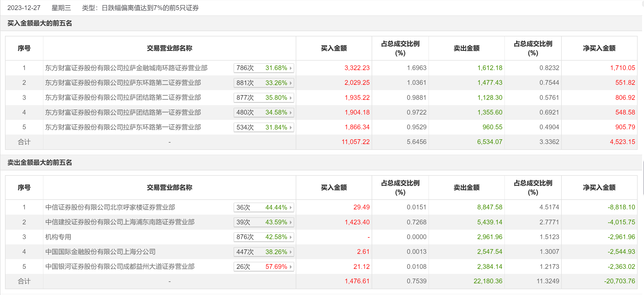
Task: Expand arrow beside 35.80% badge
Action: click(291, 98)
